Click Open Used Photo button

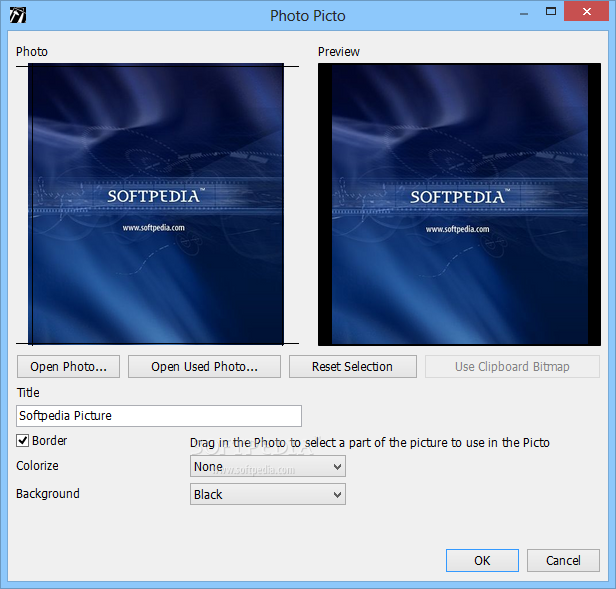pos(204,367)
